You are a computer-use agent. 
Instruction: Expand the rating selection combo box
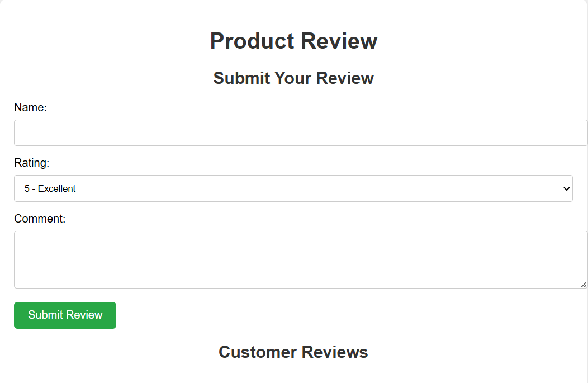tap(293, 188)
